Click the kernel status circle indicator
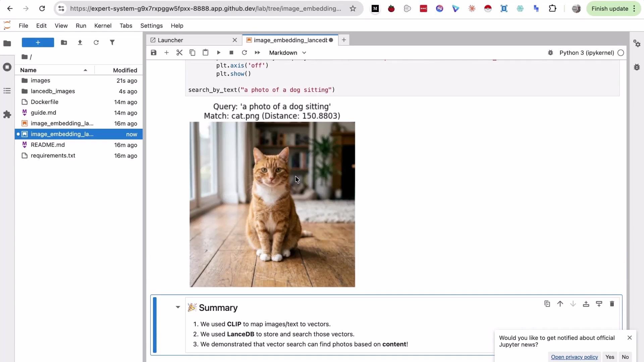The image size is (644, 362). point(621,53)
